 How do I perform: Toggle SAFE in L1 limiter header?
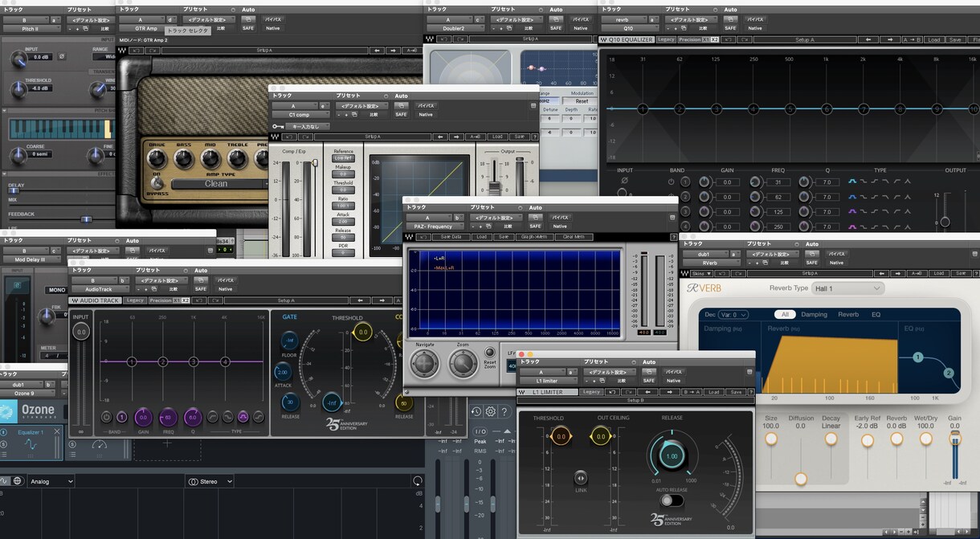(x=648, y=381)
